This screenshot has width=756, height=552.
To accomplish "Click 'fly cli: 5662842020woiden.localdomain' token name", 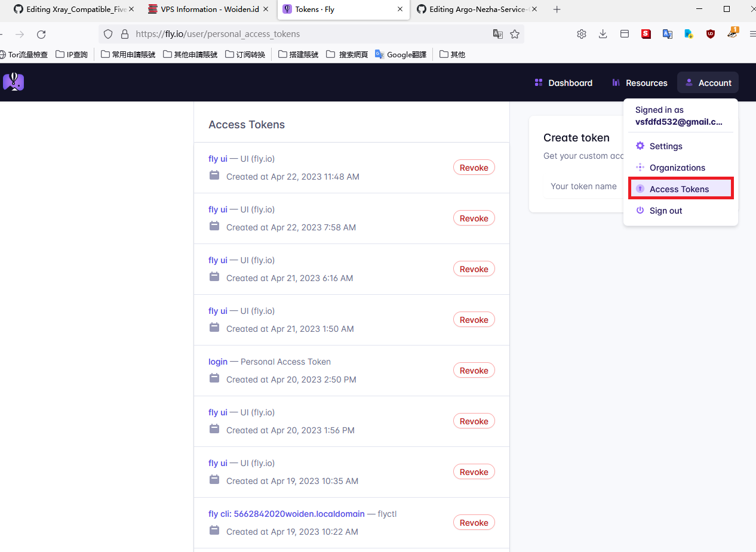I will click(287, 514).
